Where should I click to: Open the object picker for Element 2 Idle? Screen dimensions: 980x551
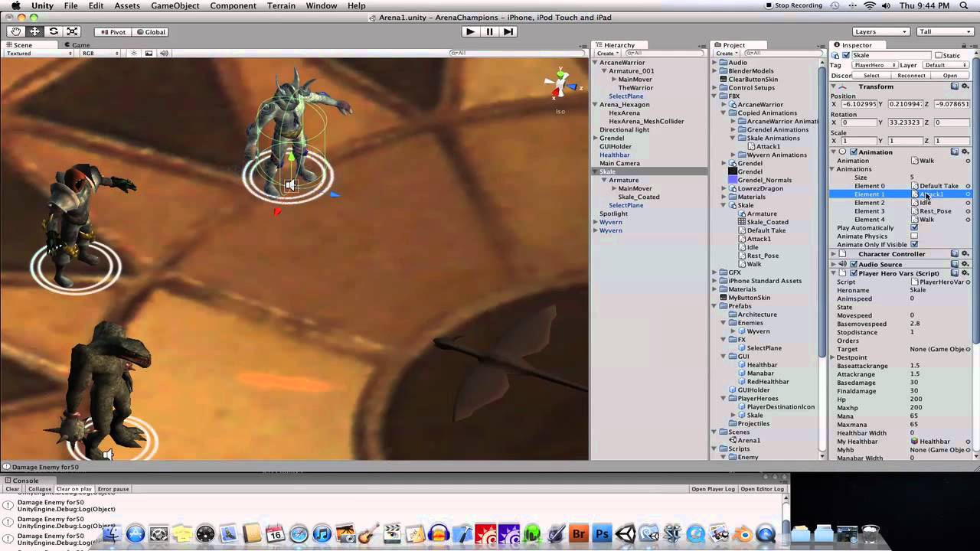coord(968,203)
